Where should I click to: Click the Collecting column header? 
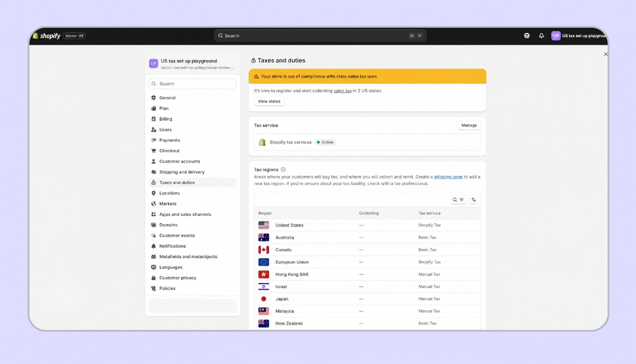click(x=369, y=213)
